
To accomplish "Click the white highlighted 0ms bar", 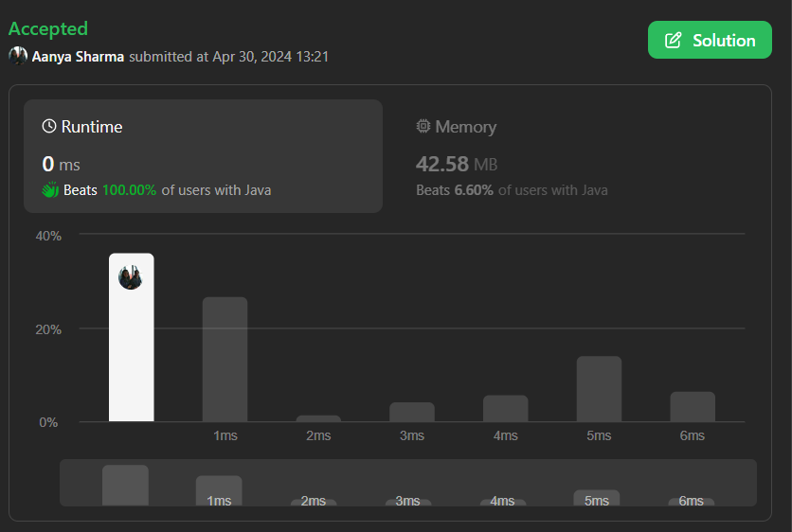I will pos(132,337).
